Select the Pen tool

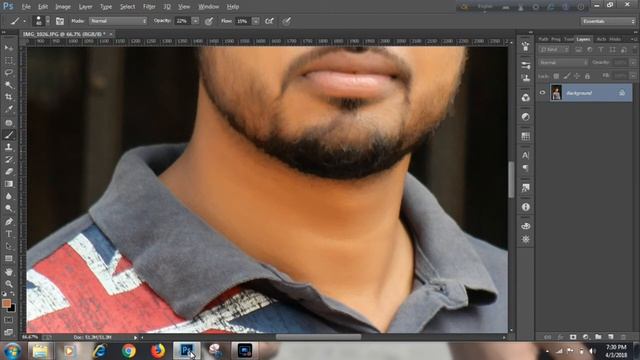pos(9,222)
